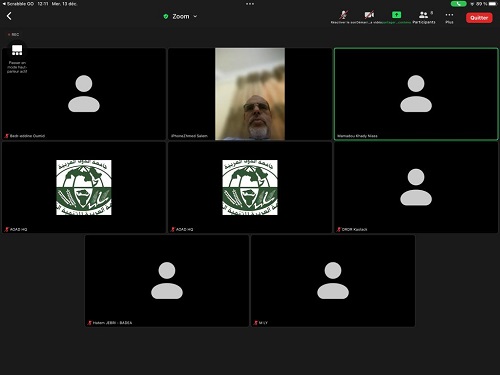Tap the first AOAD HQ logo tile
Screen dimensions: 500x375
tap(84, 187)
